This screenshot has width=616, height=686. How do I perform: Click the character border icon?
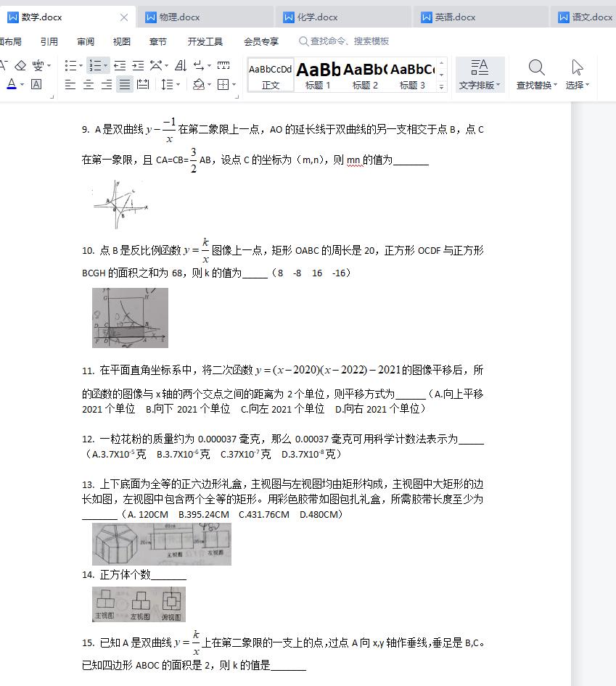tap(36, 85)
